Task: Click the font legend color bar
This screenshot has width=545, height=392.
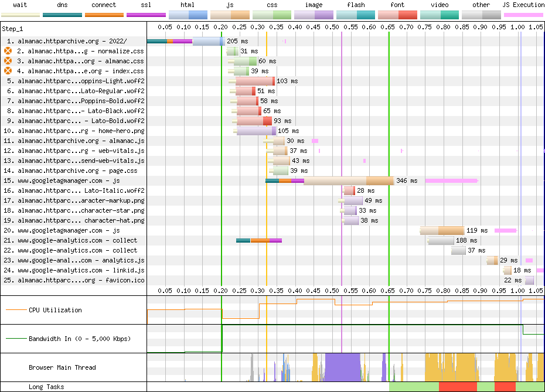Action: point(398,15)
